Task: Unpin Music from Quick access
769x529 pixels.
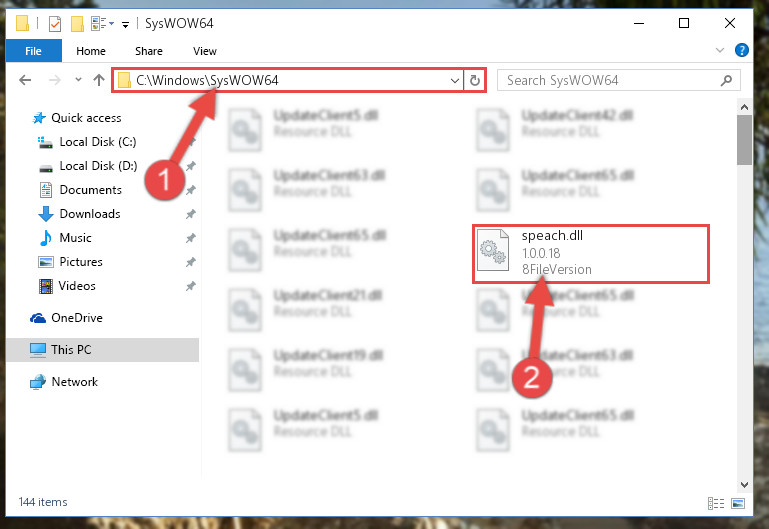Action: coord(190,238)
